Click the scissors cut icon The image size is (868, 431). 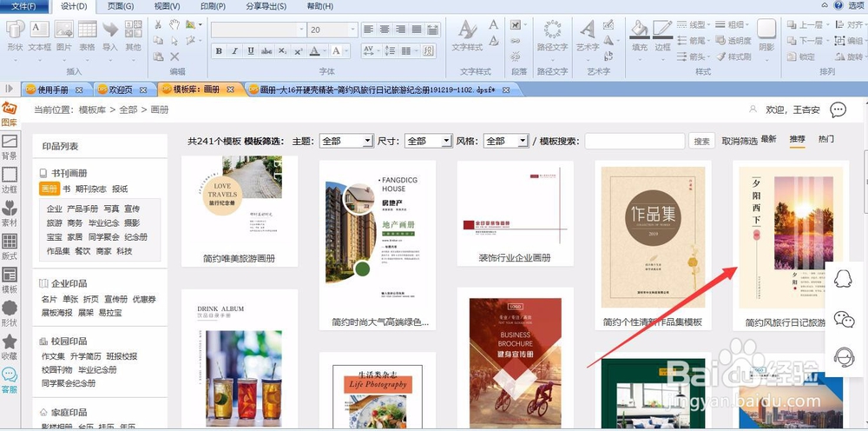tap(158, 25)
